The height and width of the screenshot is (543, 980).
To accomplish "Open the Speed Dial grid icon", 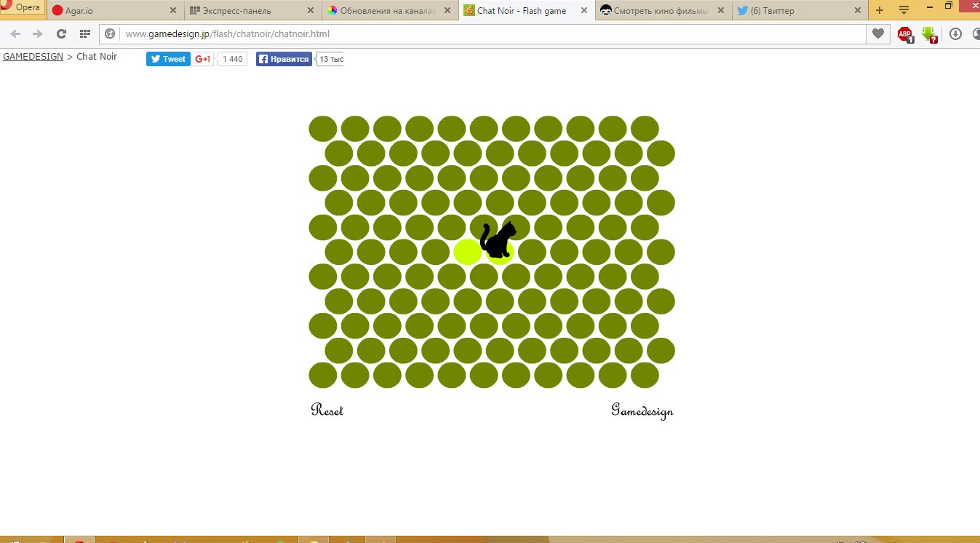I will pos(84,33).
